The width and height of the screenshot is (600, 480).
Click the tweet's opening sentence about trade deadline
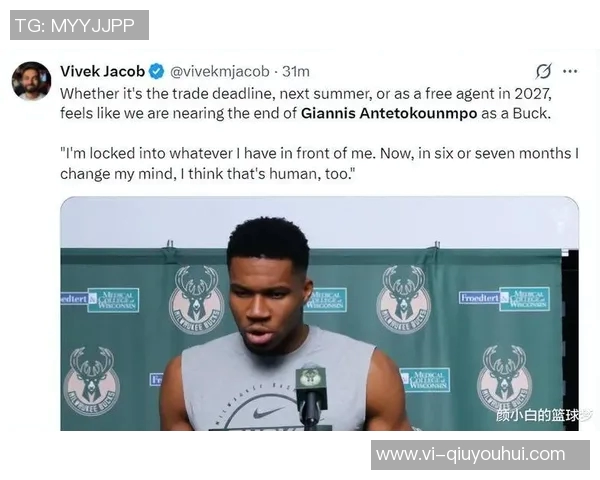[306, 103]
